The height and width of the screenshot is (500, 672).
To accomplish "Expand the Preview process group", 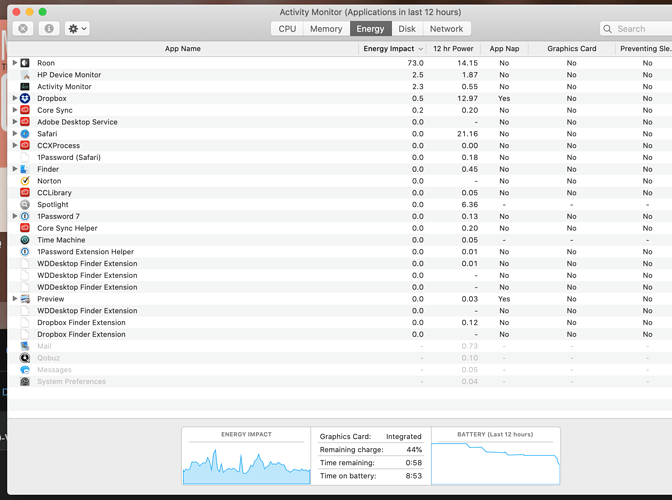I will pos(15,298).
